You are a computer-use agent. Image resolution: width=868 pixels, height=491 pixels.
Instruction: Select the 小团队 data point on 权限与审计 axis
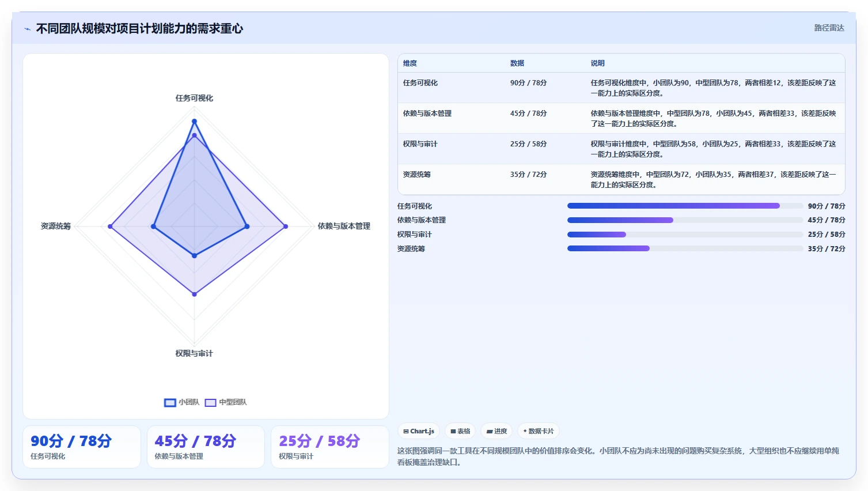click(x=194, y=255)
